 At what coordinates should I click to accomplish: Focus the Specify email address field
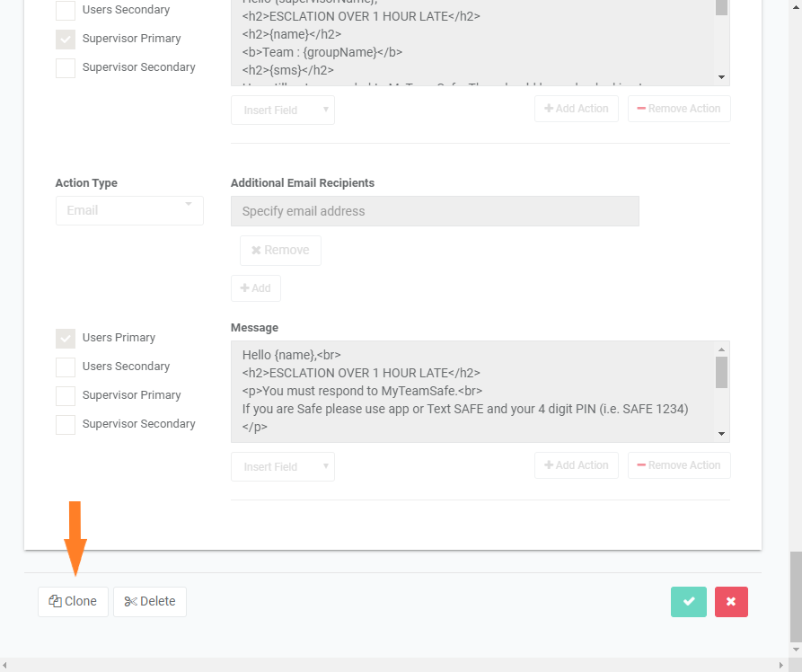click(x=435, y=211)
